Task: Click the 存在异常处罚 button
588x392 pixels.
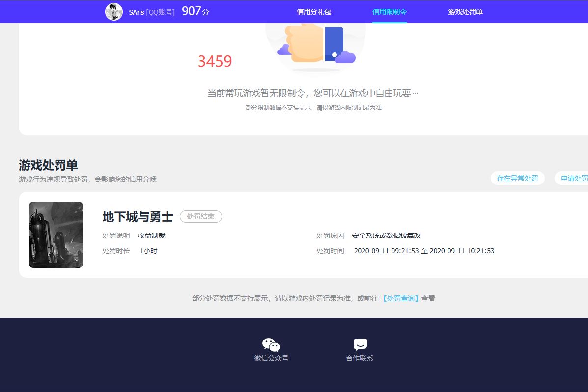Action: [x=517, y=178]
